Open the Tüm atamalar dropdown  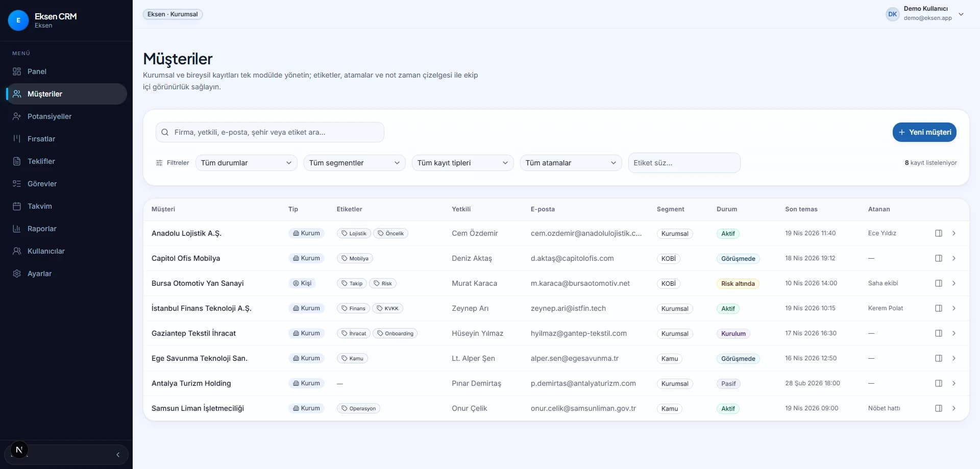tap(571, 163)
